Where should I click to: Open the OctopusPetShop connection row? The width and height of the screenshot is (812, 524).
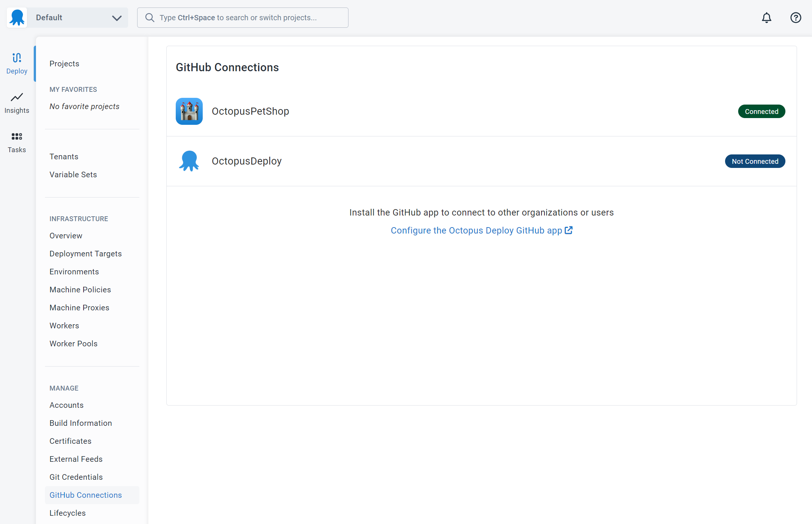482,111
